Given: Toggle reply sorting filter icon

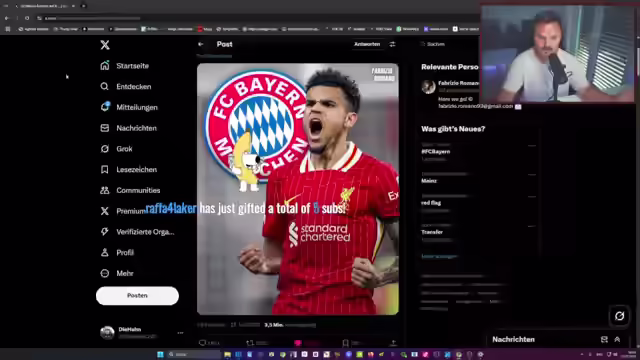Looking at the screenshot, I should tap(393, 44).
